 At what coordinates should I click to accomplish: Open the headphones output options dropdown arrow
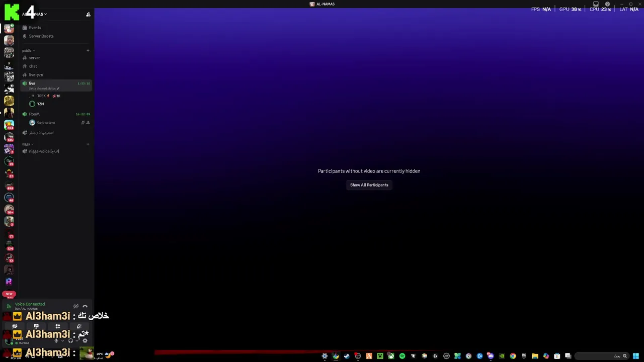[77, 341]
